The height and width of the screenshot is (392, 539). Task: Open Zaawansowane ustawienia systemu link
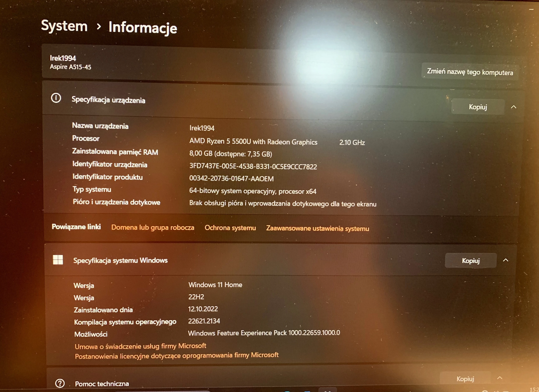point(317,228)
